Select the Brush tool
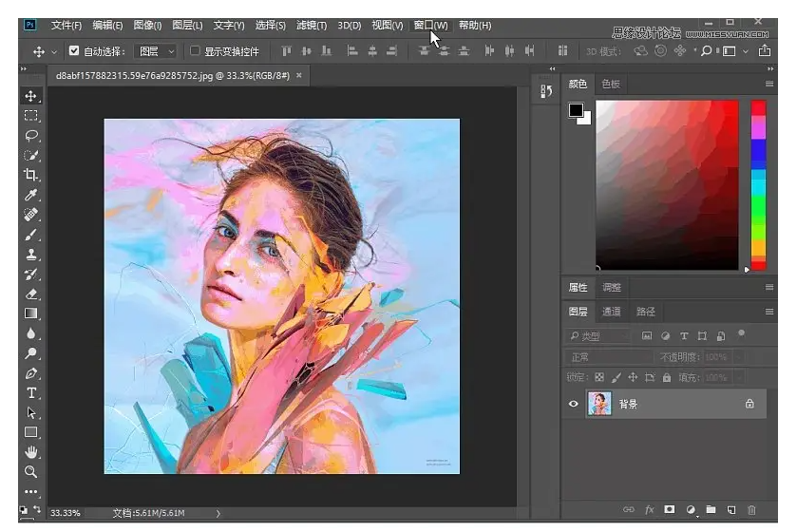797x532 pixels. 31,235
